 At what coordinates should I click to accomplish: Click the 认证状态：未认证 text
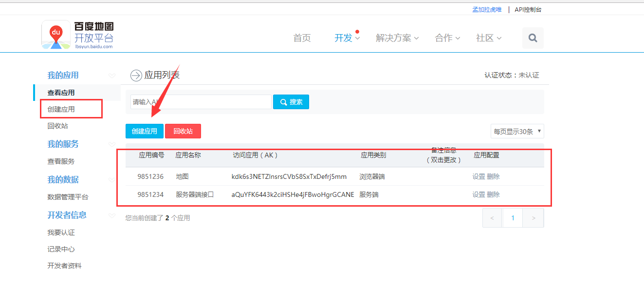(512, 76)
